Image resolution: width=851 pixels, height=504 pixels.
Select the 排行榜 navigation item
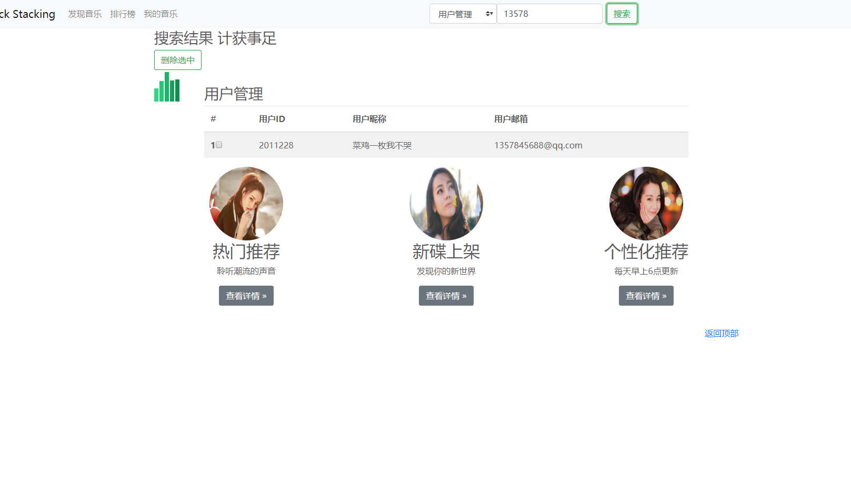pyautogui.click(x=123, y=14)
